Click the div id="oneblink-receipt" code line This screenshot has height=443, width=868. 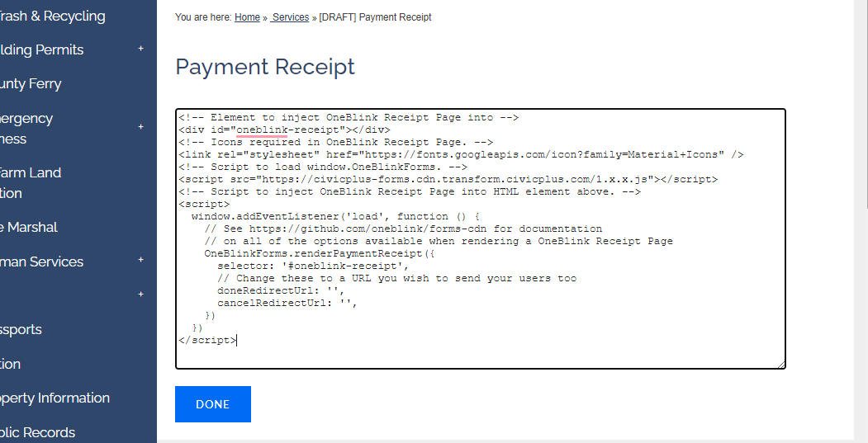click(285, 130)
